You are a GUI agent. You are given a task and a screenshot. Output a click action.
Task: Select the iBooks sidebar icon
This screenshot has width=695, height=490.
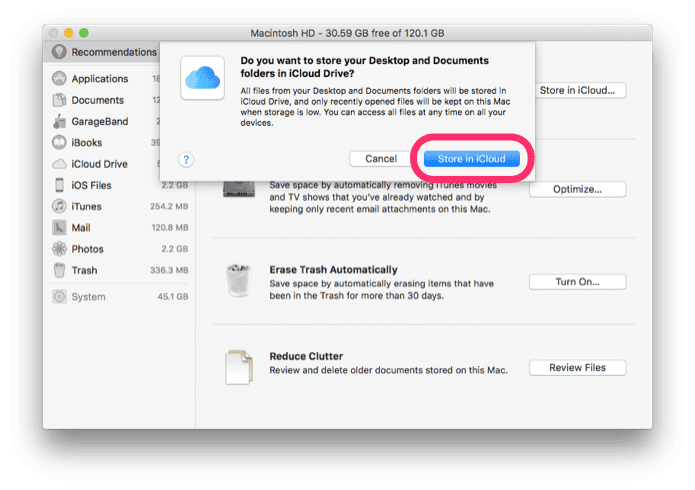[59, 142]
